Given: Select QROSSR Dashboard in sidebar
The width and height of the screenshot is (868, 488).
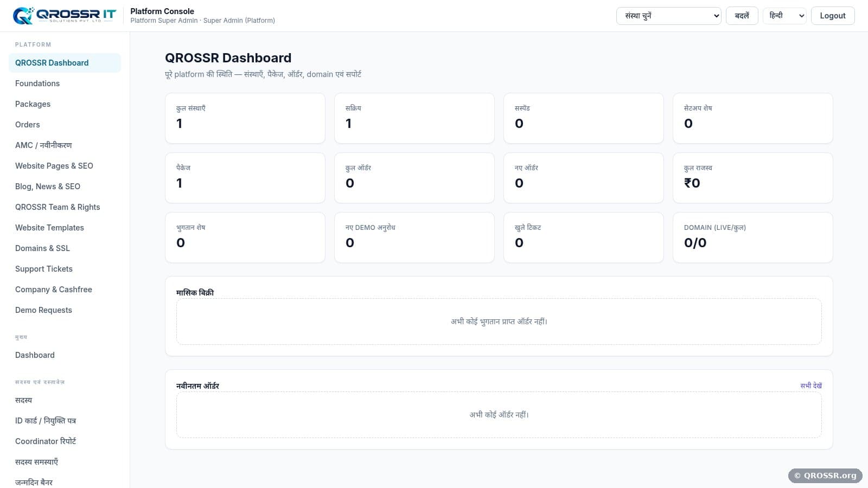Looking at the screenshot, I should pos(65,63).
